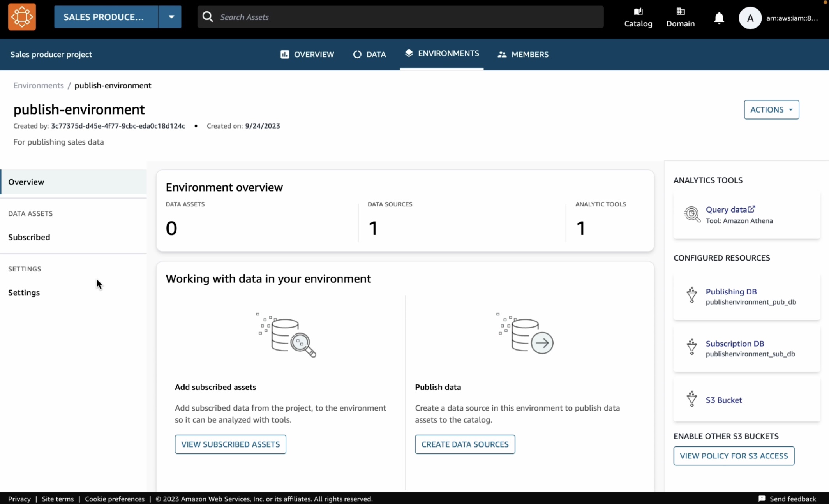Viewport: 829px width, 504px height.
Task: Click publishenvironment_sub_db text
Action: tap(750, 354)
